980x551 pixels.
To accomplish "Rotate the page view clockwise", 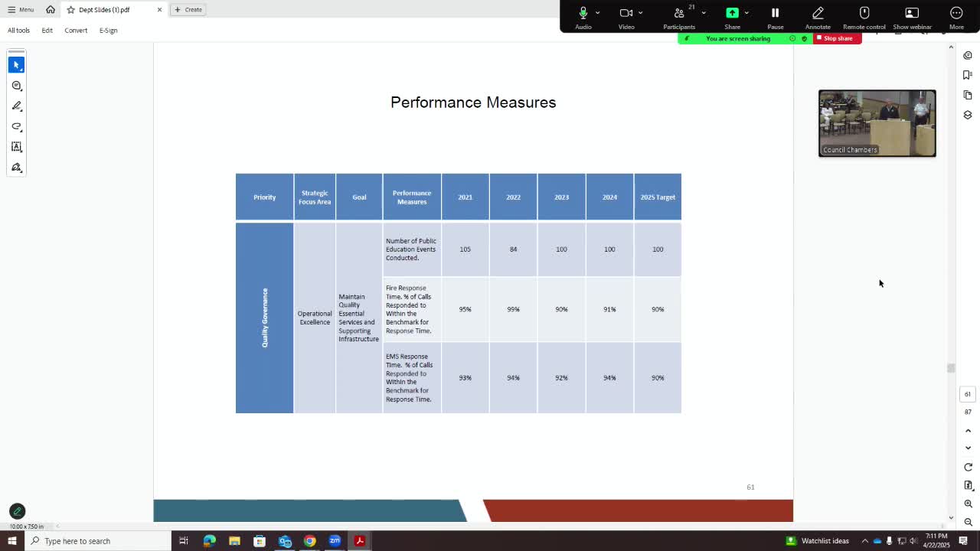I will point(968,467).
